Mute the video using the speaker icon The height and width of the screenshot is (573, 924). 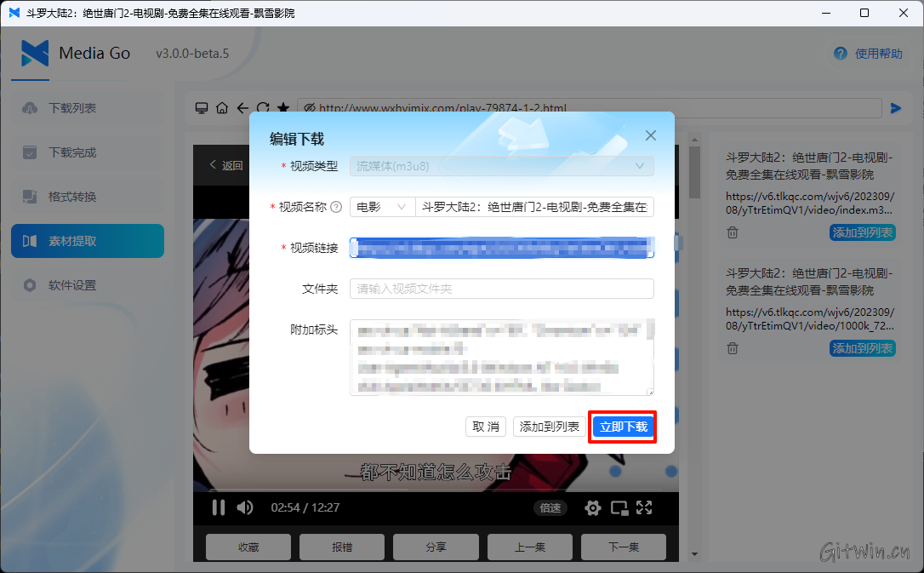pos(245,507)
